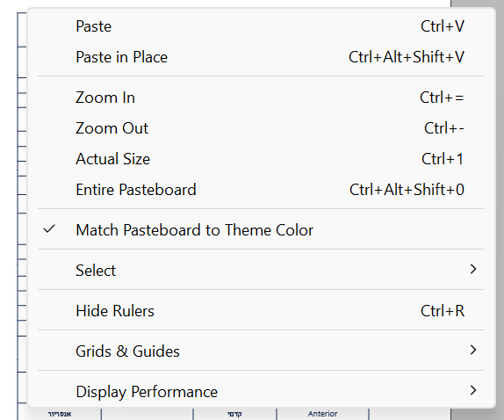Screen dimensions: 504x420
Task: Select Paste in Place
Action: point(261,57)
